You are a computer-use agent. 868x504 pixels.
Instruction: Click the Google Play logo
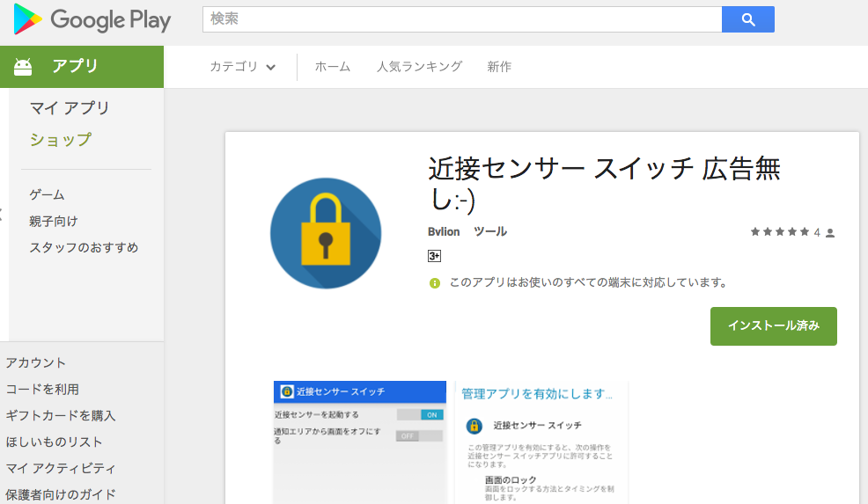pyautogui.click(x=92, y=19)
